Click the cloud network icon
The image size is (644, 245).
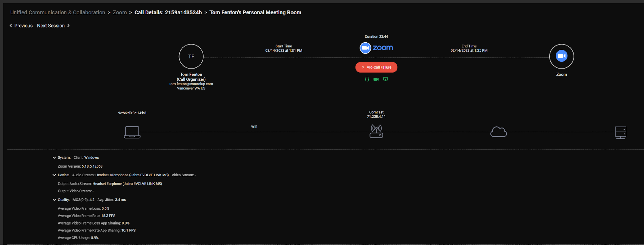click(x=498, y=132)
